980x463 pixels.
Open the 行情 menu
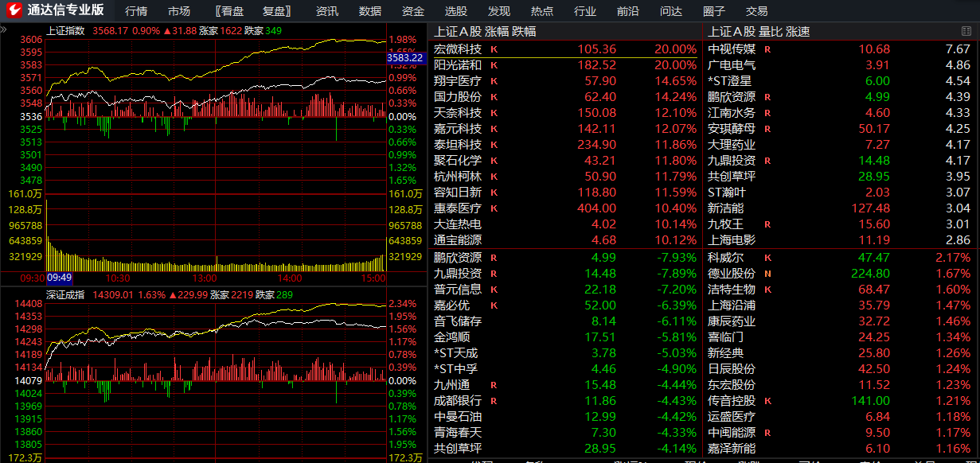pos(136,11)
